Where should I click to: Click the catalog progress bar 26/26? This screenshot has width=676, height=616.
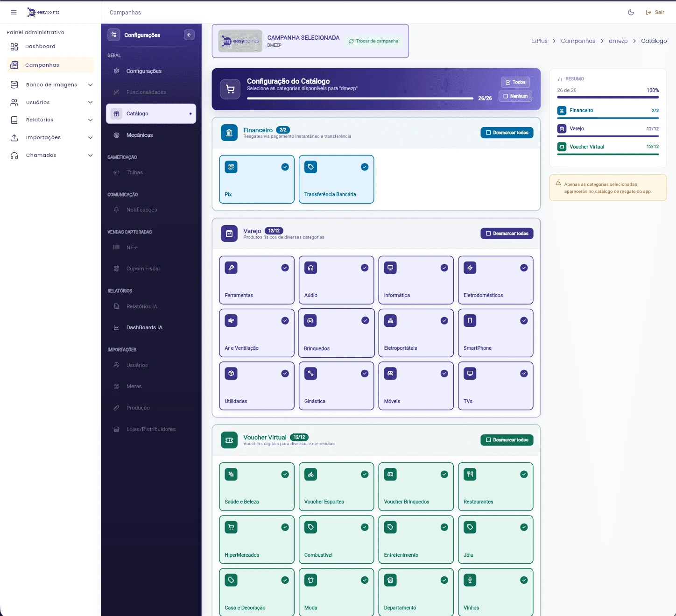pos(360,99)
